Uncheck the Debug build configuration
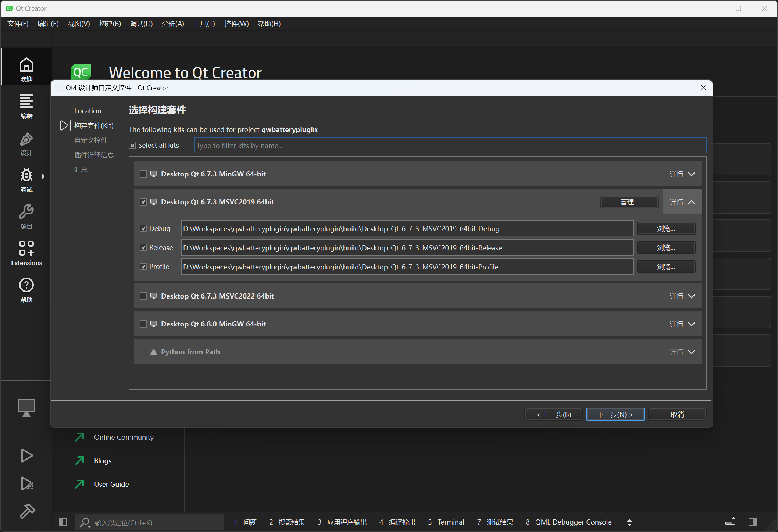This screenshot has width=778, height=532. 143,228
